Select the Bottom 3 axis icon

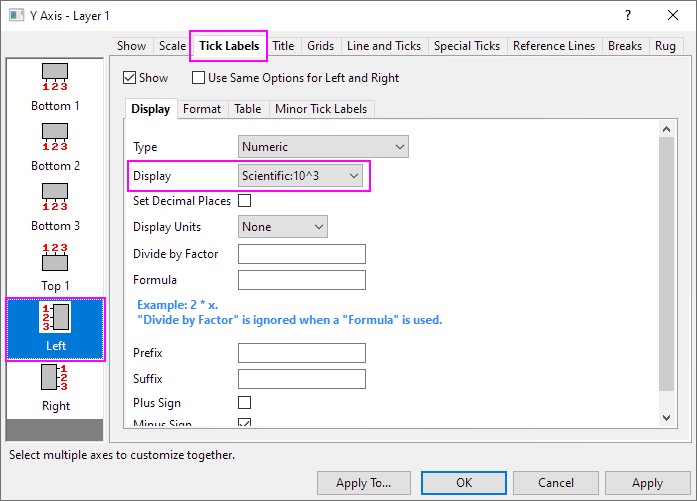tap(55, 197)
